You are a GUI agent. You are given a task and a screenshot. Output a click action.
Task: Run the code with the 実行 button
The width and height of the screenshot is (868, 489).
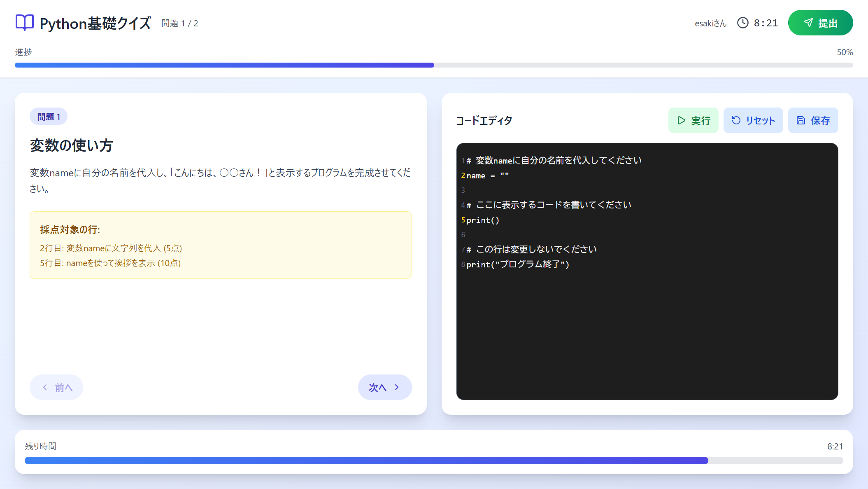coord(693,120)
